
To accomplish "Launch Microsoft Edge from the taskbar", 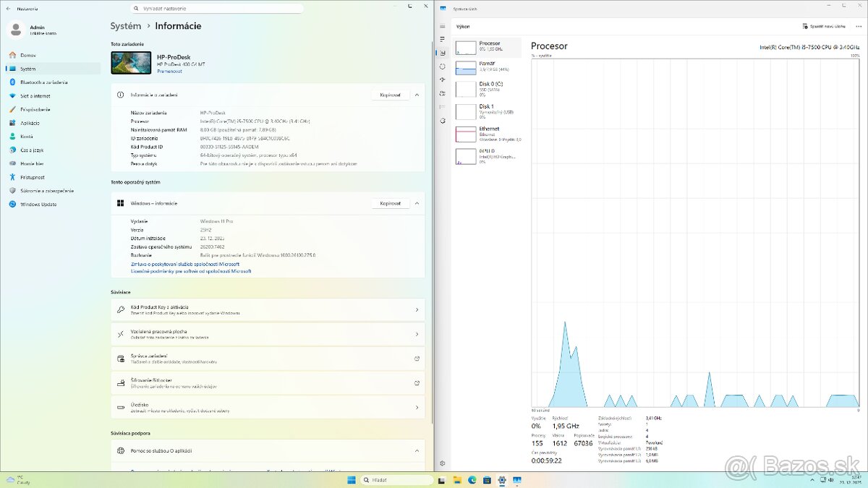I will (473, 479).
